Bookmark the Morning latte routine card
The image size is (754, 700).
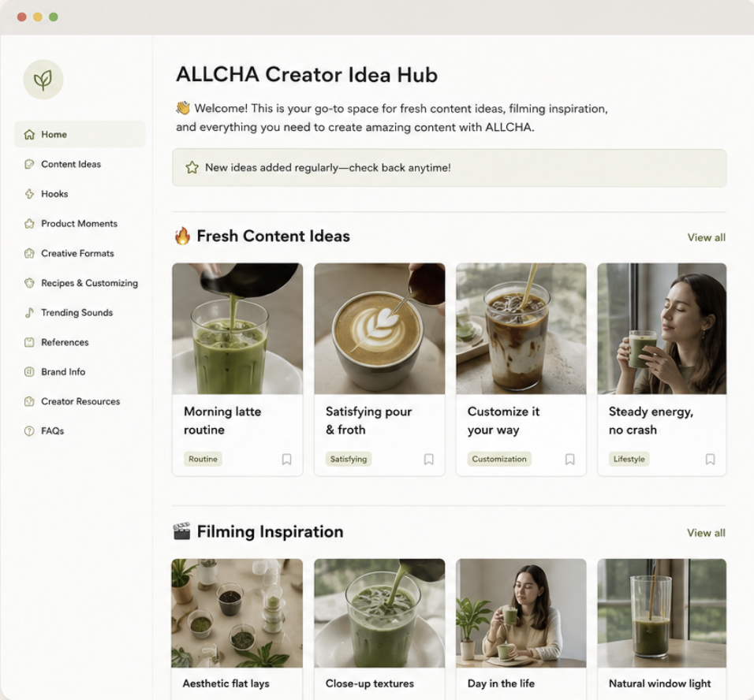286,459
